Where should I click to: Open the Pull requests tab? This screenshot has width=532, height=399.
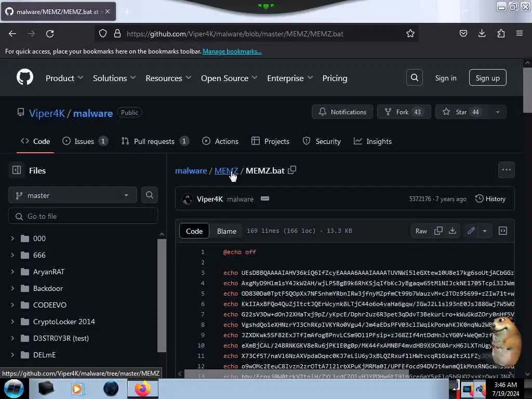point(155,141)
